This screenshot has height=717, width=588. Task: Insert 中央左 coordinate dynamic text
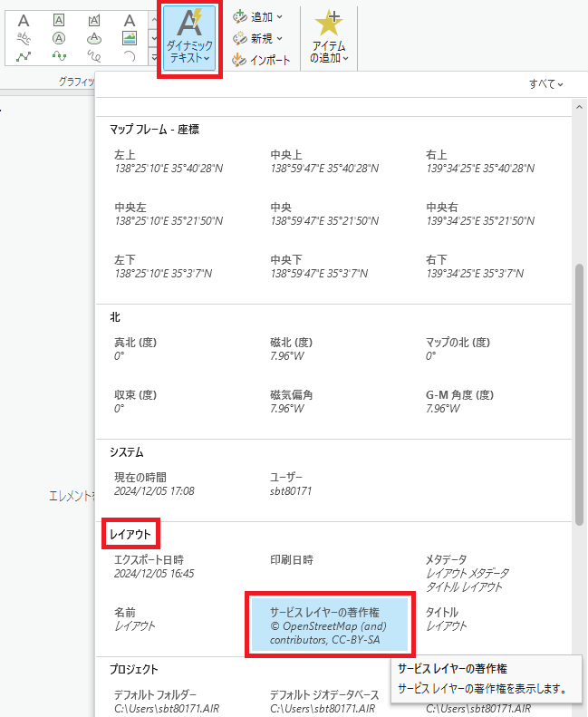169,215
